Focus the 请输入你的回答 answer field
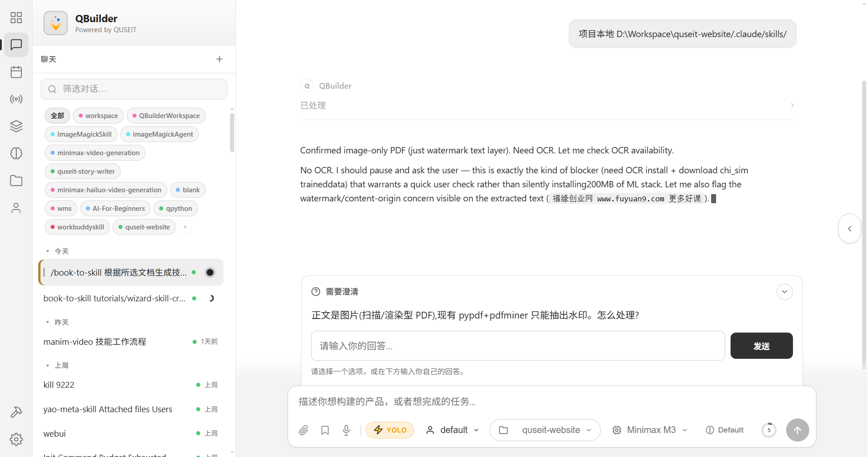The image size is (868, 457). point(518,346)
